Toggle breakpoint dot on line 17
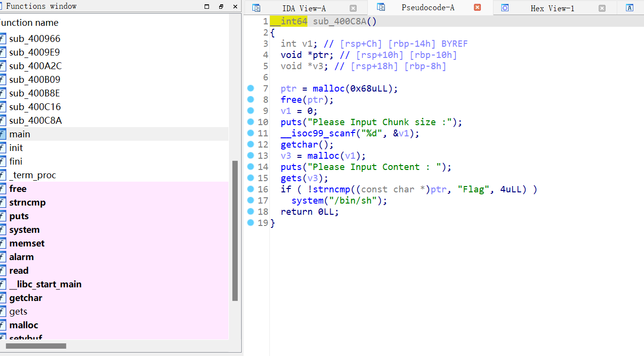 [x=250, y=200]
